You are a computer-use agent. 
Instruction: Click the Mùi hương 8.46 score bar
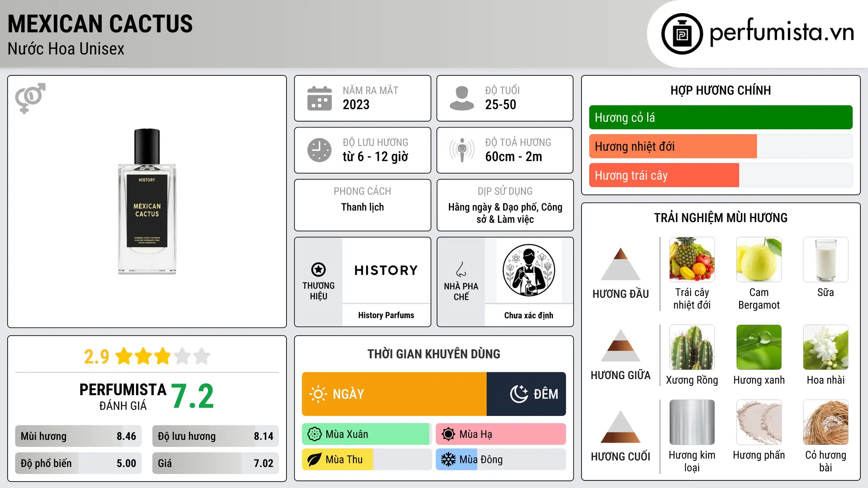(x=78, y=436)
